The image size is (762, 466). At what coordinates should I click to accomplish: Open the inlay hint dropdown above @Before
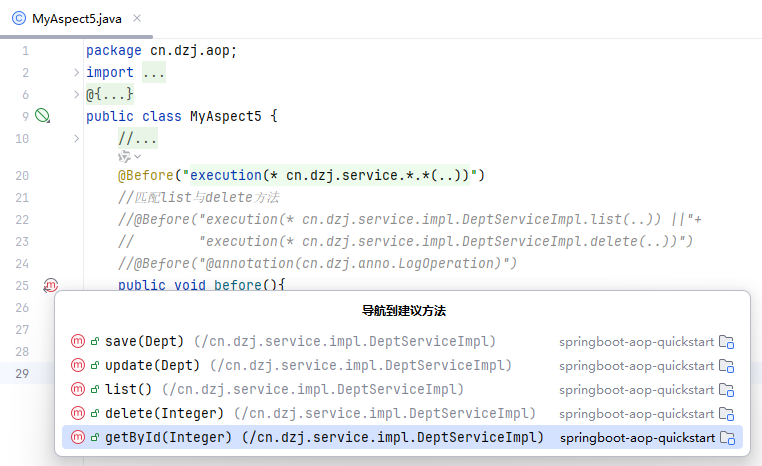[x=129, y=157]
